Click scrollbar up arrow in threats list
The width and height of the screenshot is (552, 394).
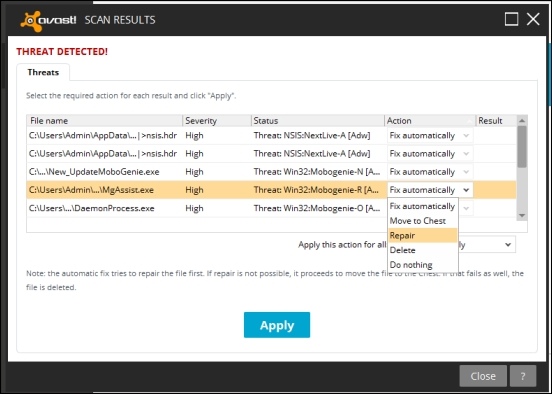pyautogui.click(x=522, y=121)
